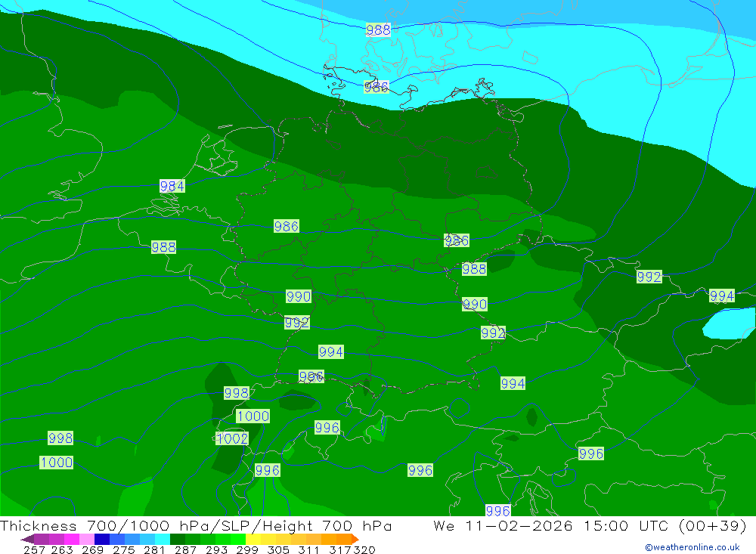Click the legend value 263

[x=62, y=549]
